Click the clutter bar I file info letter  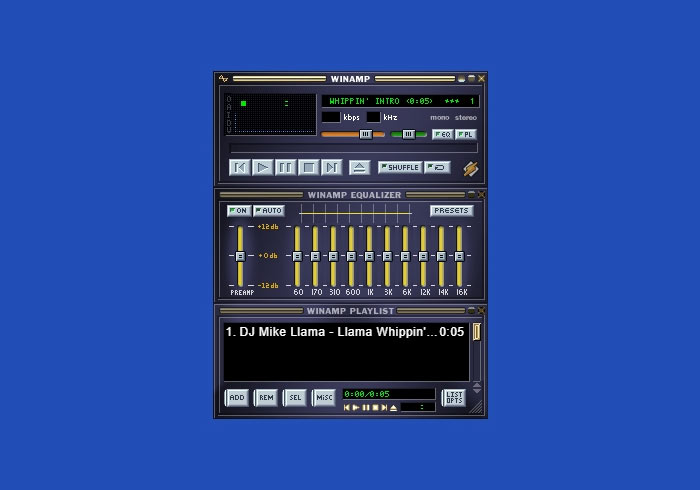pos(229,115)
